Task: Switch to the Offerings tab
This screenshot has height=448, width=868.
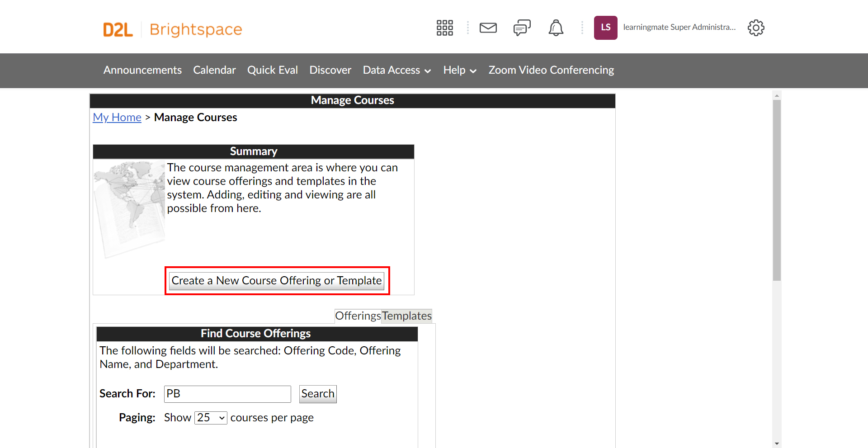Action: point(358,316)
